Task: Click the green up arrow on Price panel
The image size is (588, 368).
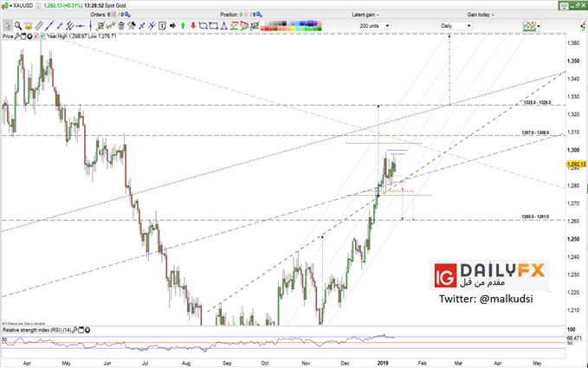Action: point(42,36)
